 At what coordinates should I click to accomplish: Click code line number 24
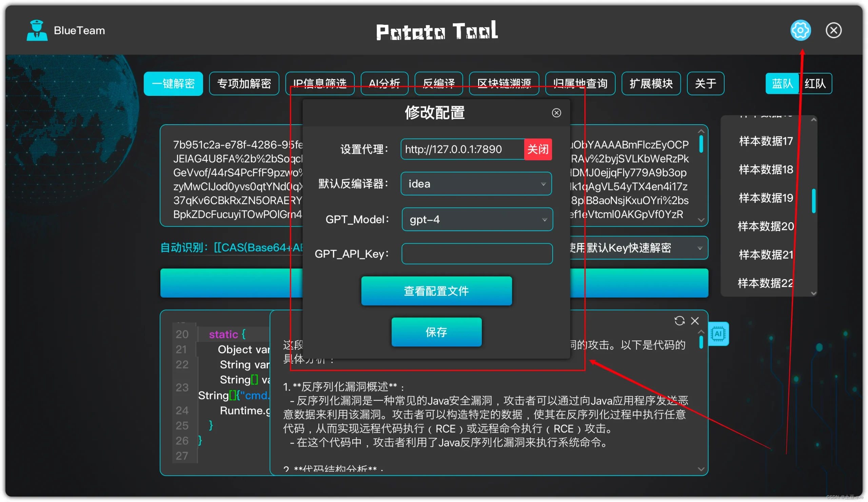point(182,410)
